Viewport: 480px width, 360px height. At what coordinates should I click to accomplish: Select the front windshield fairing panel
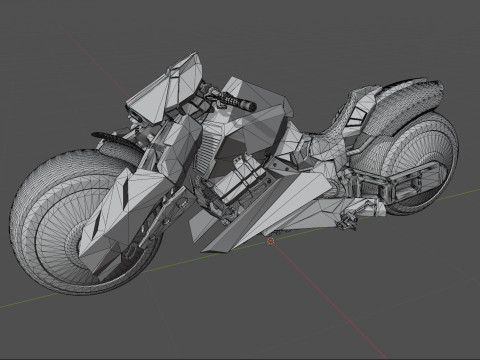[165, 88]
